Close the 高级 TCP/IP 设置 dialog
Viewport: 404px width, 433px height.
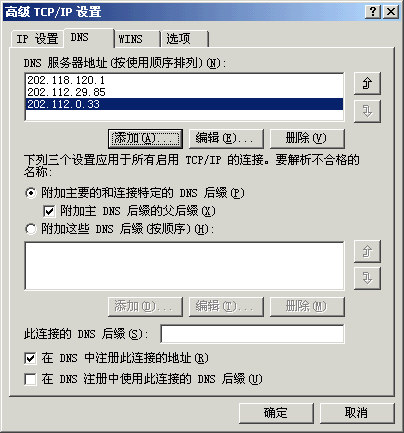point(391,12)
